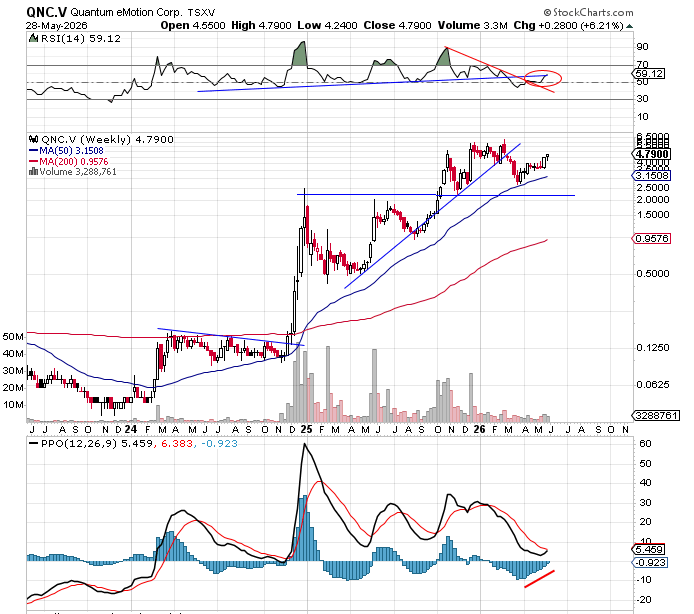Click the RSI area-chart icon
Screen dimensions: 694x614
pyautogui.click(x=33, y=39)
